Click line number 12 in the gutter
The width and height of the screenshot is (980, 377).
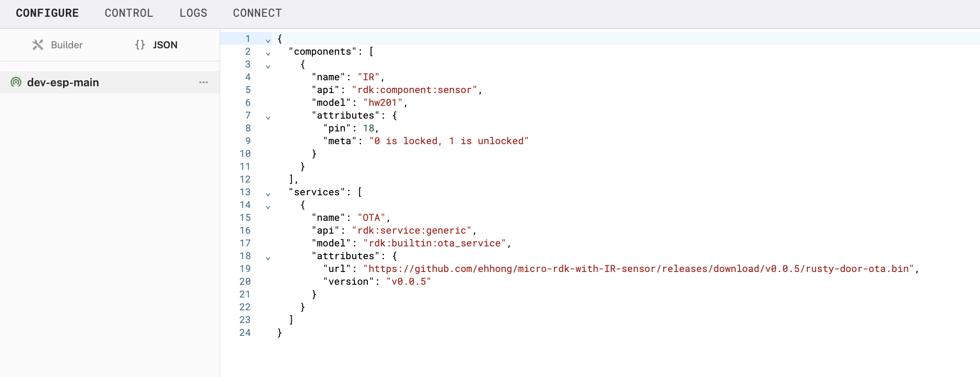pyautogui.click(x=245, y=179)
